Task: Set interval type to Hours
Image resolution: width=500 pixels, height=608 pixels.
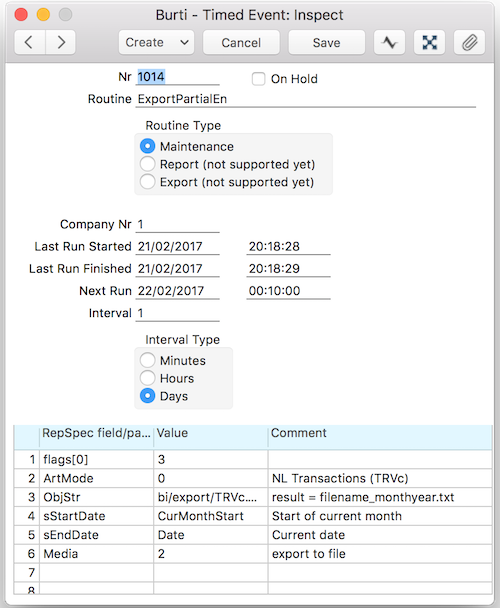Action: click(147, 378)
